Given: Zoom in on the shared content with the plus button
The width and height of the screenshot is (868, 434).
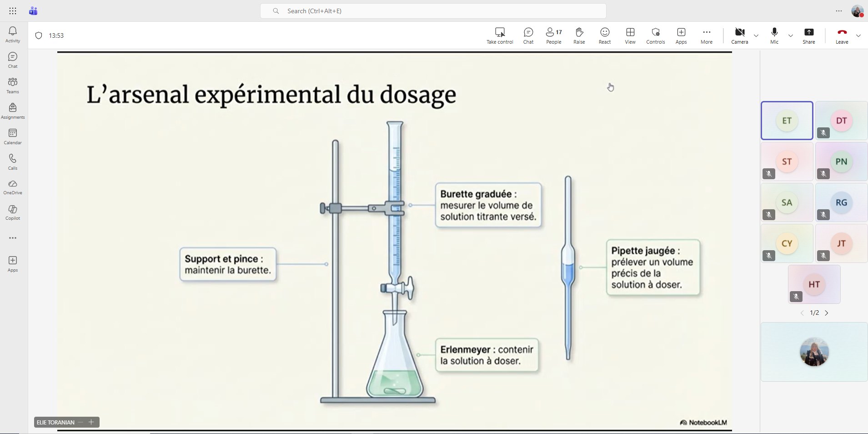Looking at the screenshot, I should (91, 422).
